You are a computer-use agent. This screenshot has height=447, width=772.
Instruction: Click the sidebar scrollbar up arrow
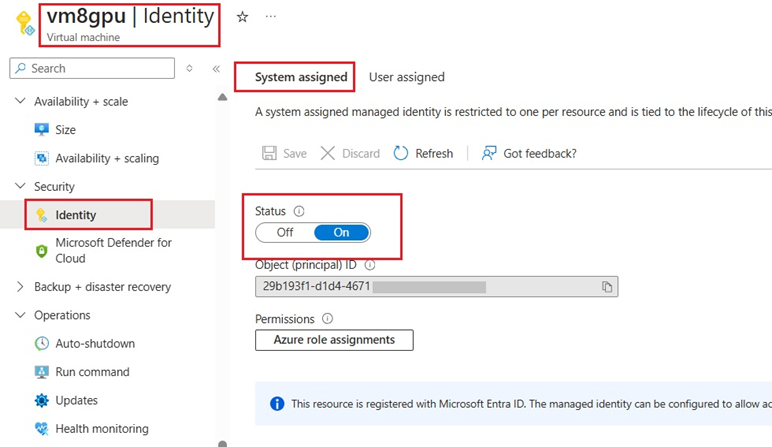coord(223,97)
